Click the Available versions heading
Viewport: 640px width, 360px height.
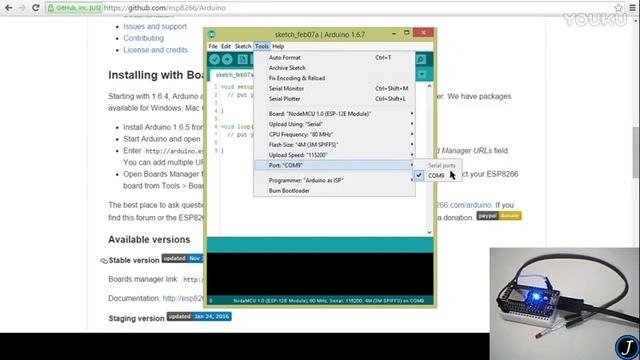(x=149, y=240)
